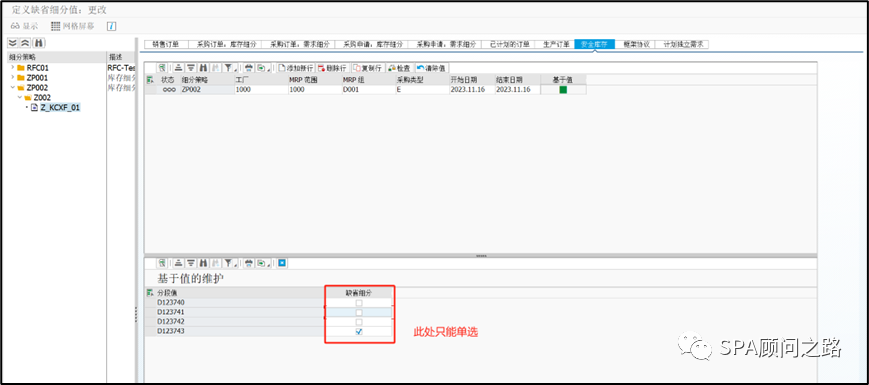Click the blue information icon
This screenshot has height=385, width=869.
point(111,26)
